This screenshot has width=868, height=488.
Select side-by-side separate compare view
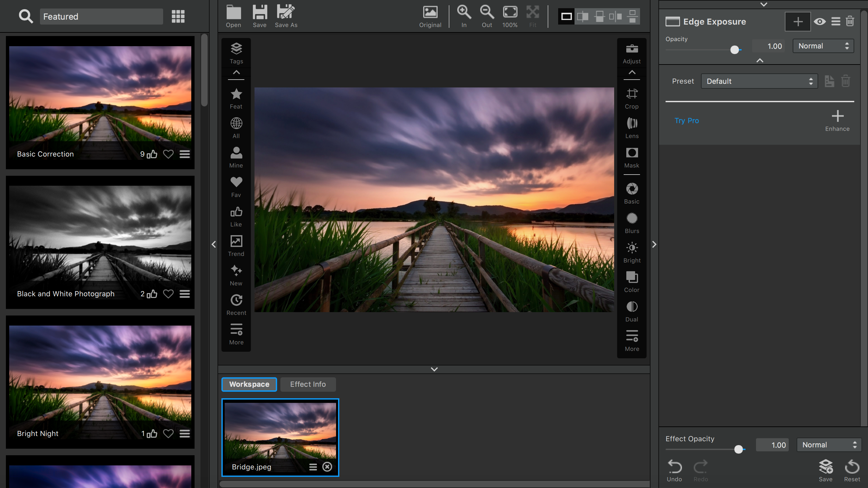point(615,16)
